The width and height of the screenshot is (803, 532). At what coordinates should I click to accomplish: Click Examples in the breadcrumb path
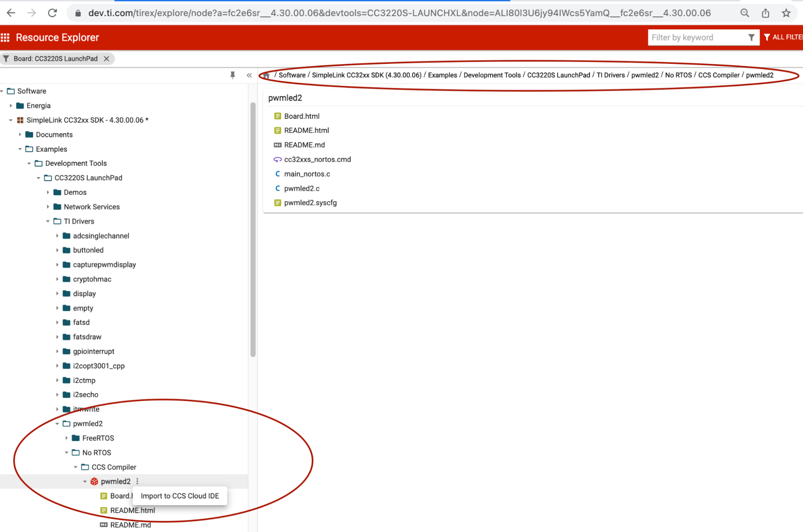pyautogui.click(x=442, y=75)
